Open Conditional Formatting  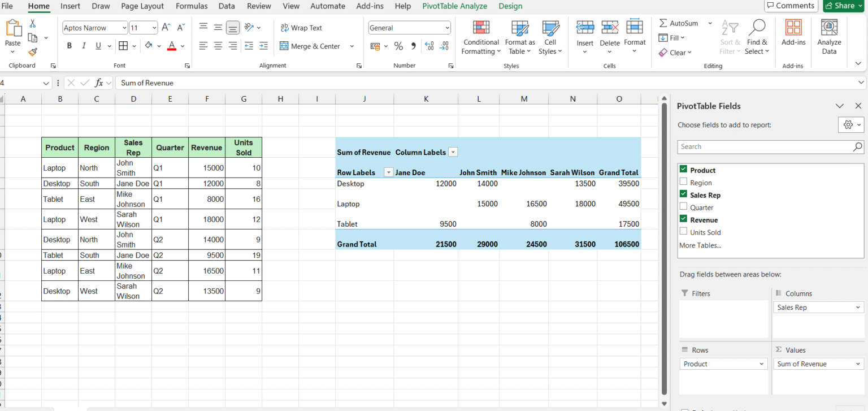coord(481,28)
